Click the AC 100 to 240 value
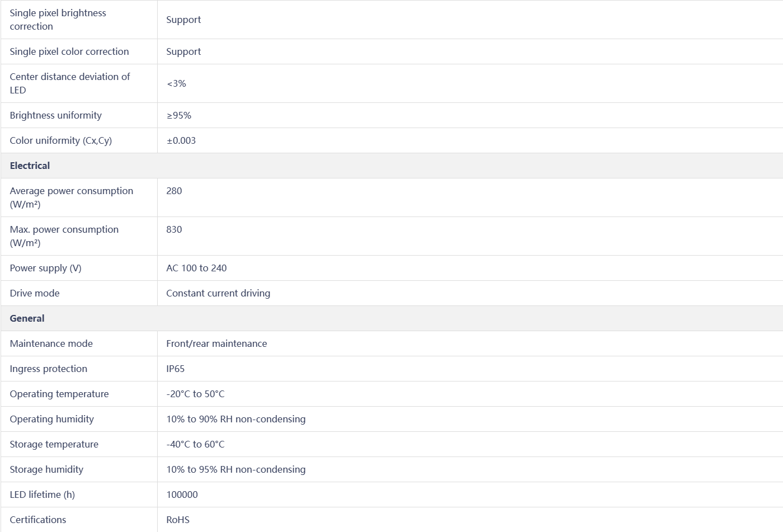The image size is (783, 532). coord(196,268)
